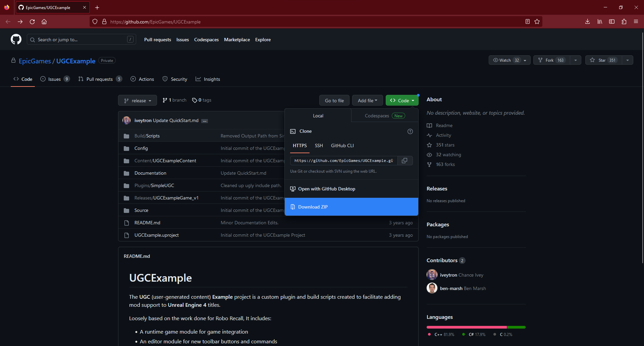Viewport: 644px width, 346px height.
Task: Click the clone URL text field
Action: [344, 161]
